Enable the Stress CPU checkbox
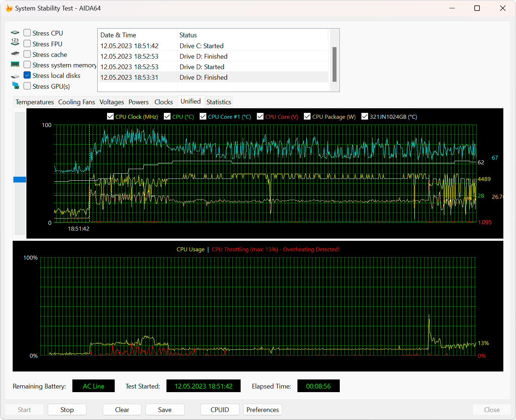This screenshot has height=420, width=516. tap(27, 33)
